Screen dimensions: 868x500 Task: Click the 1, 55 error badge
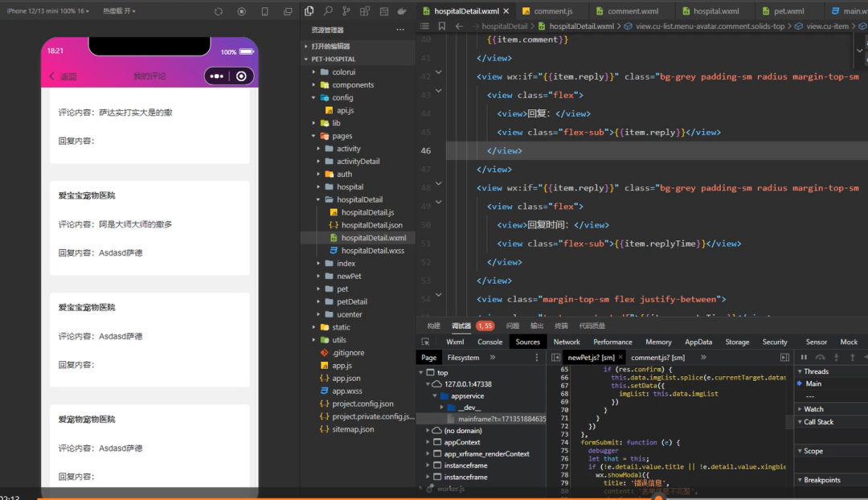[485, 326]
